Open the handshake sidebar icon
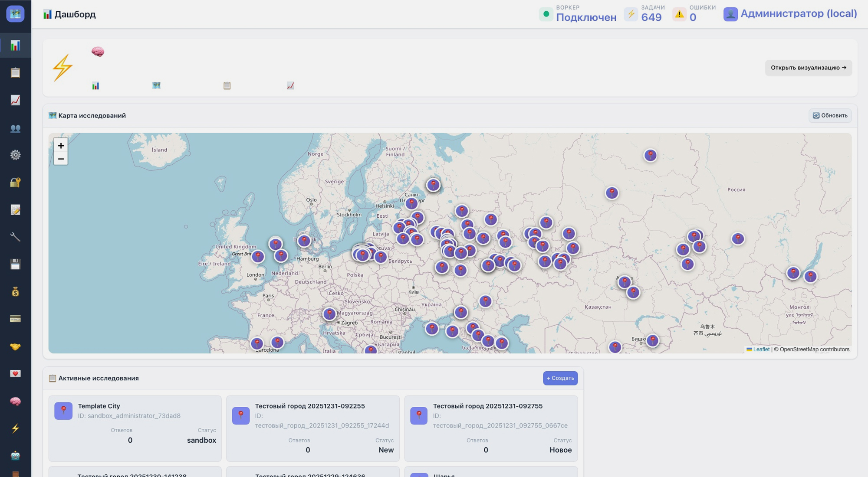The image size is (868, 477). coord(15,346)
